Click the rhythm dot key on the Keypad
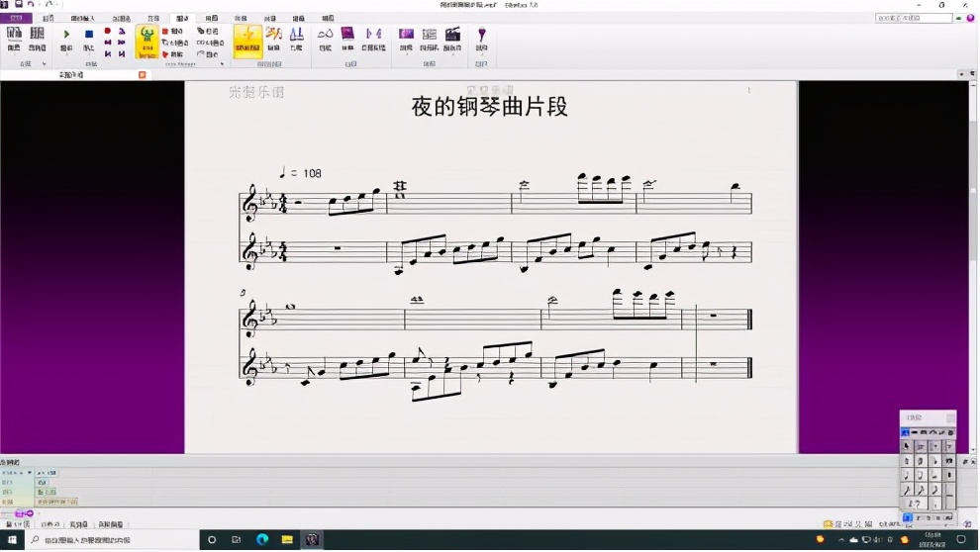Viewport: 980px width, 552px height. pos(935,504)
